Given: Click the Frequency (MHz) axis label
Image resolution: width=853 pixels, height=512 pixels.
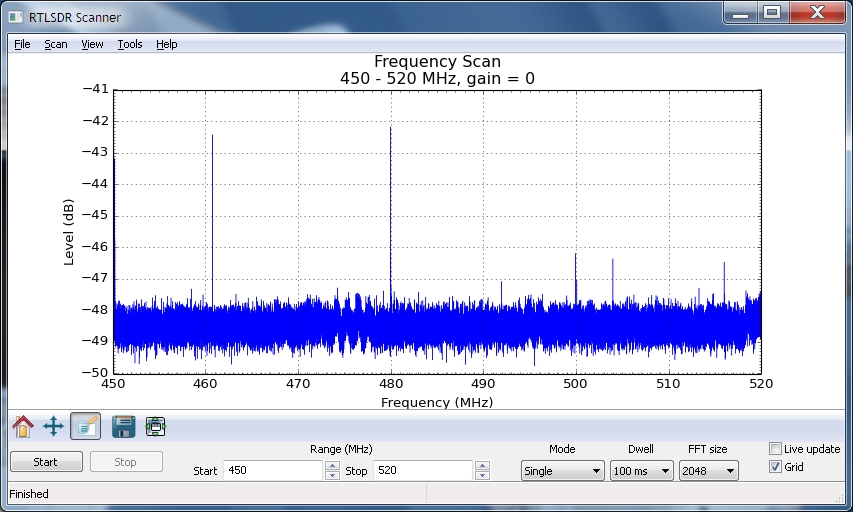Looking at the screenshot, I should (x=437, y=403).
